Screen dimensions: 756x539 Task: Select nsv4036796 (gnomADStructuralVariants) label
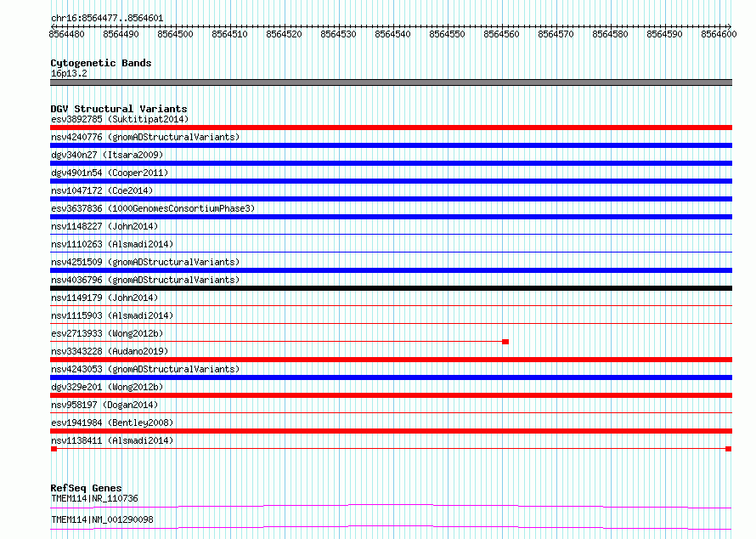[145, 280]
